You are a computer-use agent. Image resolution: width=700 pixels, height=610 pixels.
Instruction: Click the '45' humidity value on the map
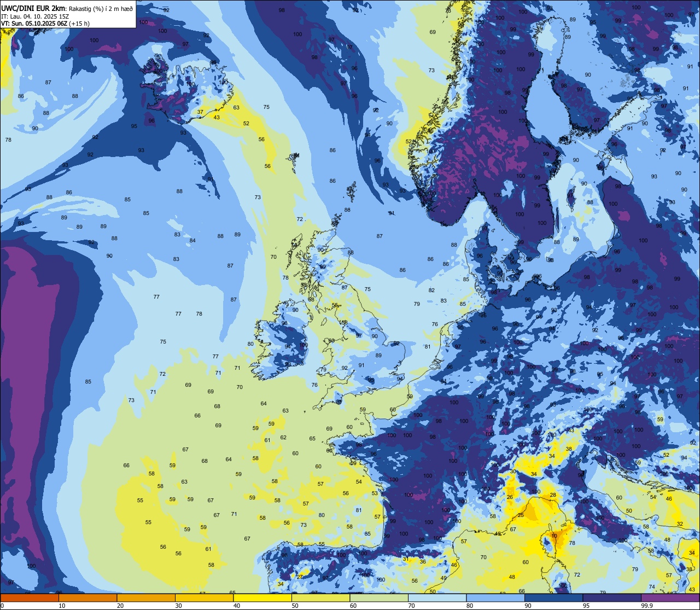(498, 534)
